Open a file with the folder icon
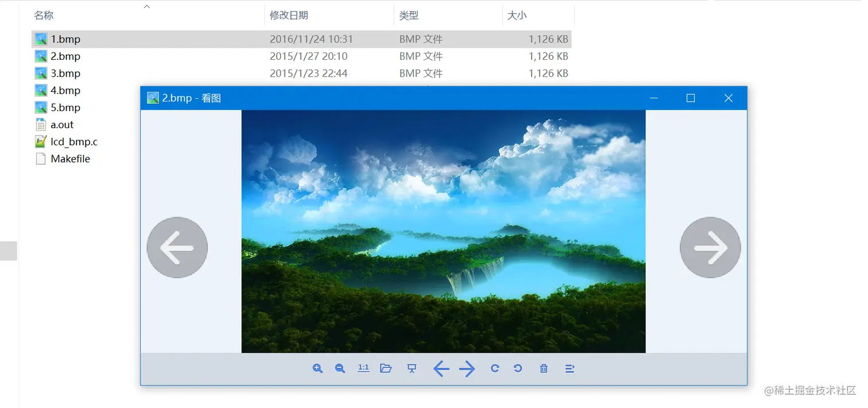Screen dimensions: 868x408 386,368
